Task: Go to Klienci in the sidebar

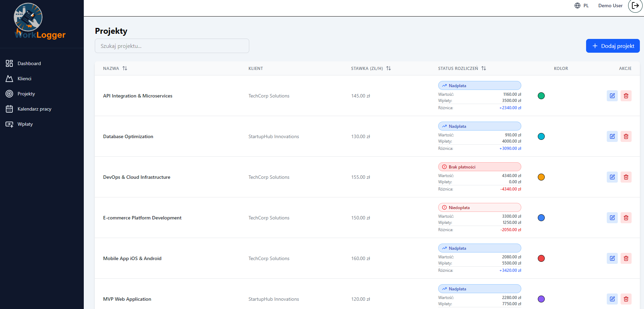Action: pyautogui.click(x=24, y=79)
